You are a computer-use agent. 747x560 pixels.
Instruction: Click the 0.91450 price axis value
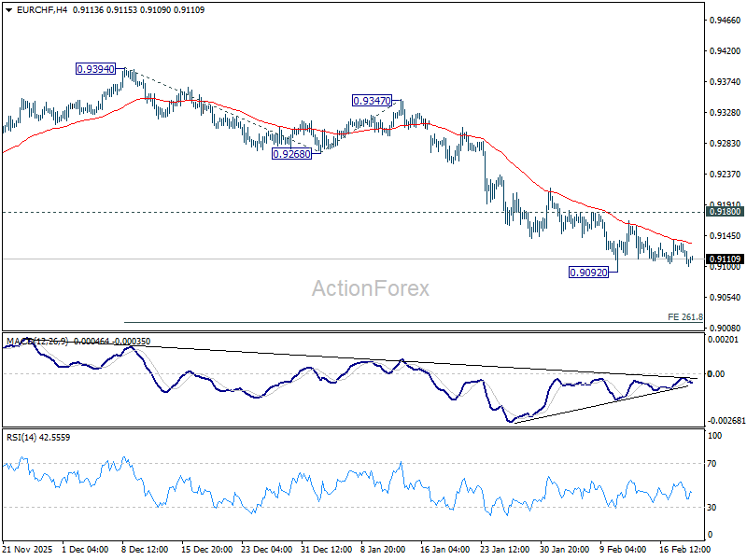point(726,236)
